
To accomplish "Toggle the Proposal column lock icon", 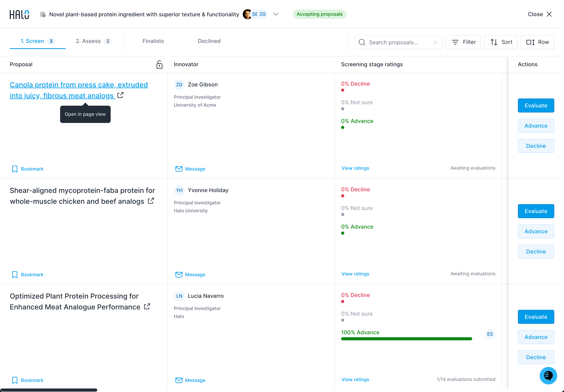I will pos(159,64).
